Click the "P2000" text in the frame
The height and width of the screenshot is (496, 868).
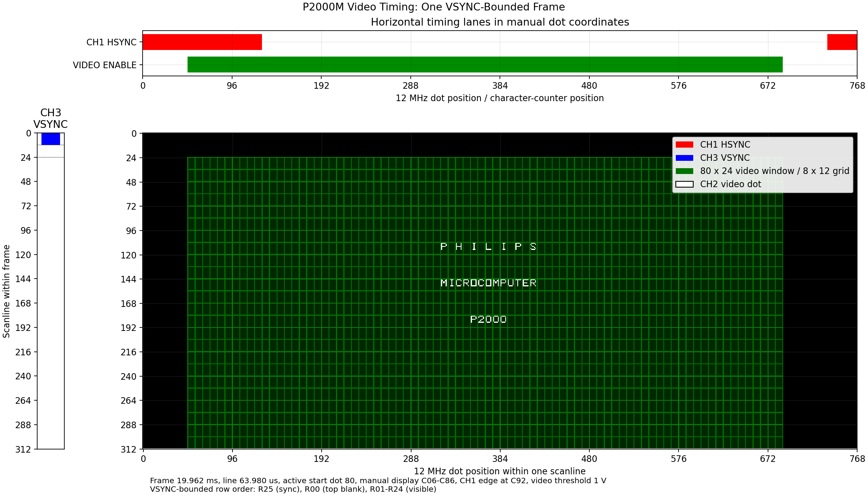488,319
